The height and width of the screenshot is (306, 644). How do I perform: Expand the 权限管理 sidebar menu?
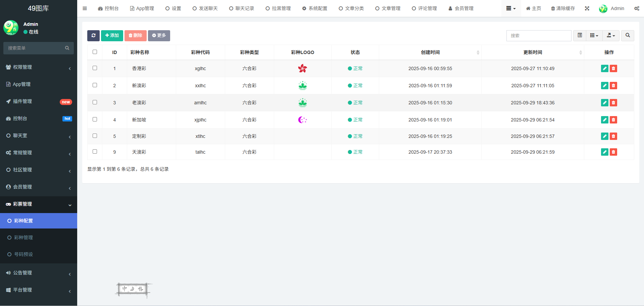click(39, 67)
